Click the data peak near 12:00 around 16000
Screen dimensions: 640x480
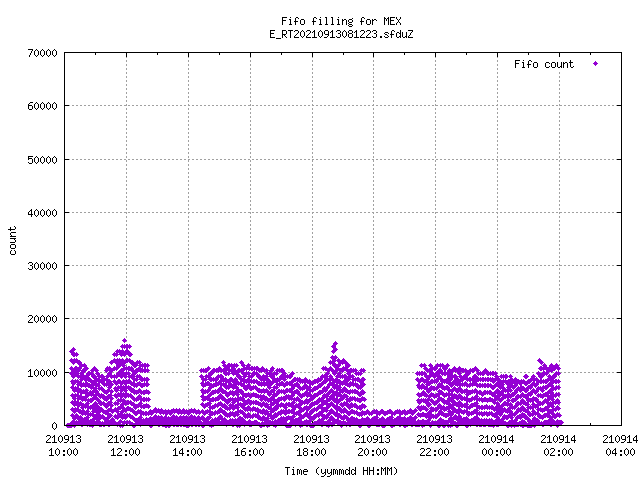tap(124, 340)
